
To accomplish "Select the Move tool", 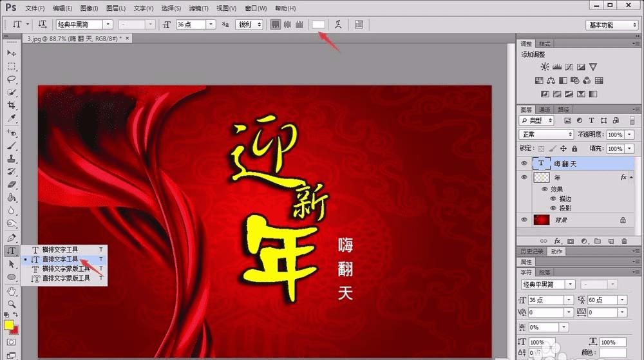I will [11, 53].
